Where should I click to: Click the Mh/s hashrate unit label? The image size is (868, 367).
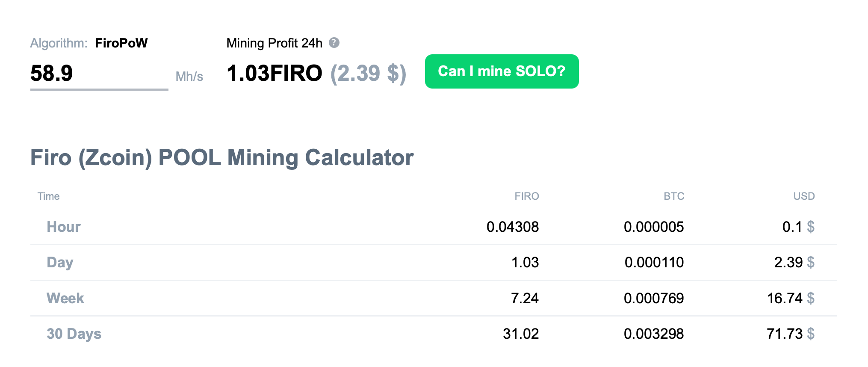[x=189, y=77]
